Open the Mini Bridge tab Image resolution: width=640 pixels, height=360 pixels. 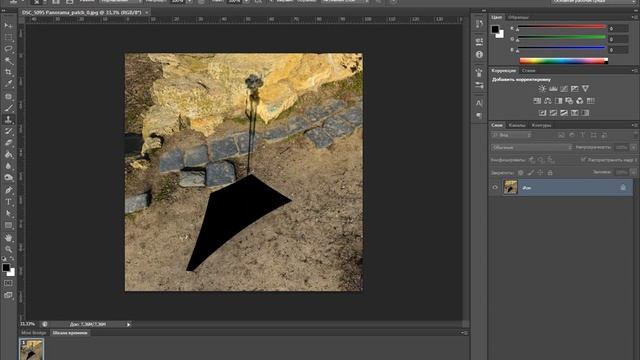coord(33,333)
